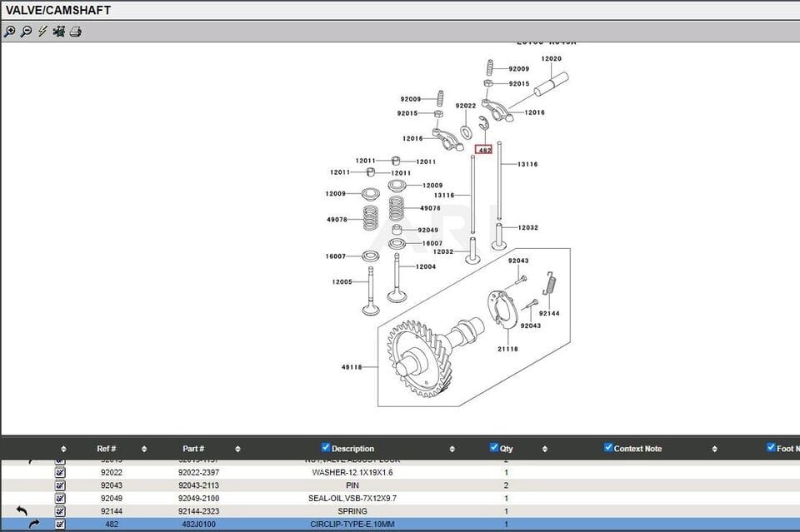Toggle the Description column checkbox

coord(326,448)
